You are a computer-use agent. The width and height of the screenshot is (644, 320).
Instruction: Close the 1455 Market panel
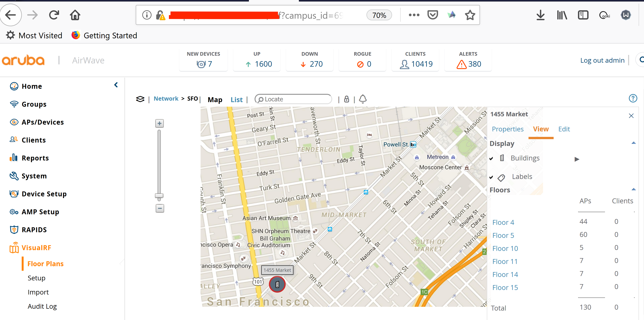[631, 116]
